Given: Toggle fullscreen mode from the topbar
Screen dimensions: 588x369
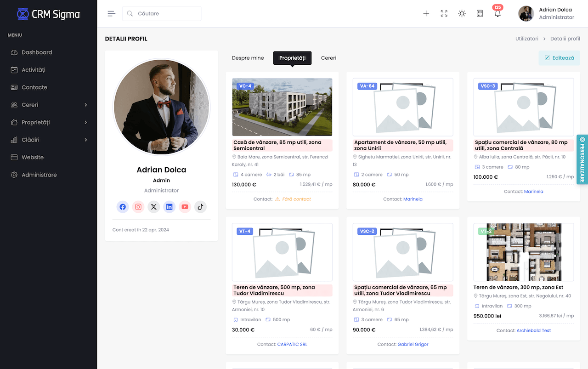Looking at the screenshot, I should 444,13.
